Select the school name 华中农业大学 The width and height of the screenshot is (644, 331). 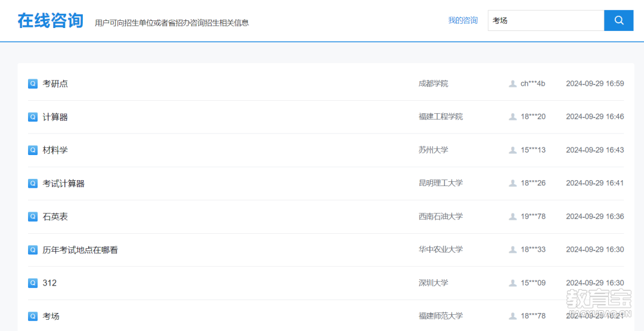(441, 249)
